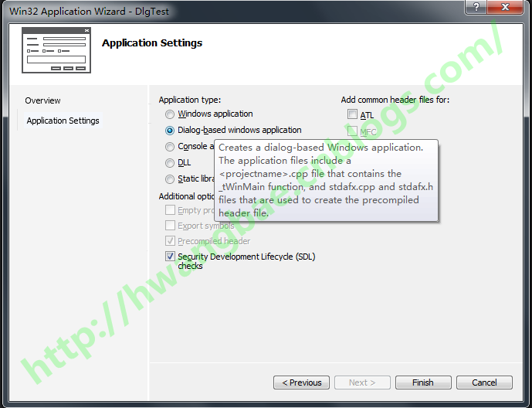Viewport: 532px width, 408px height.
Task: Click the tooltip describing dialog-based application
Action: (327, 180)
